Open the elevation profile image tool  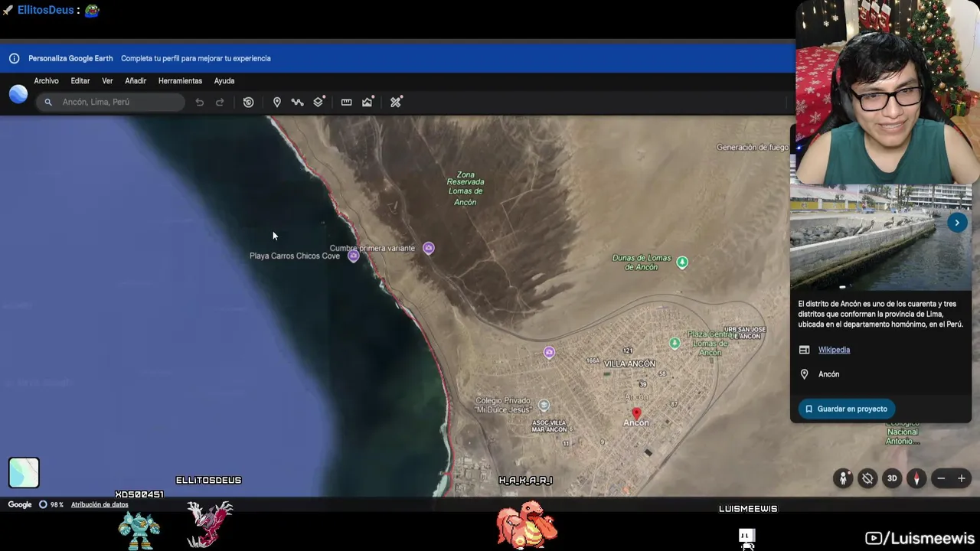(367, 102)
